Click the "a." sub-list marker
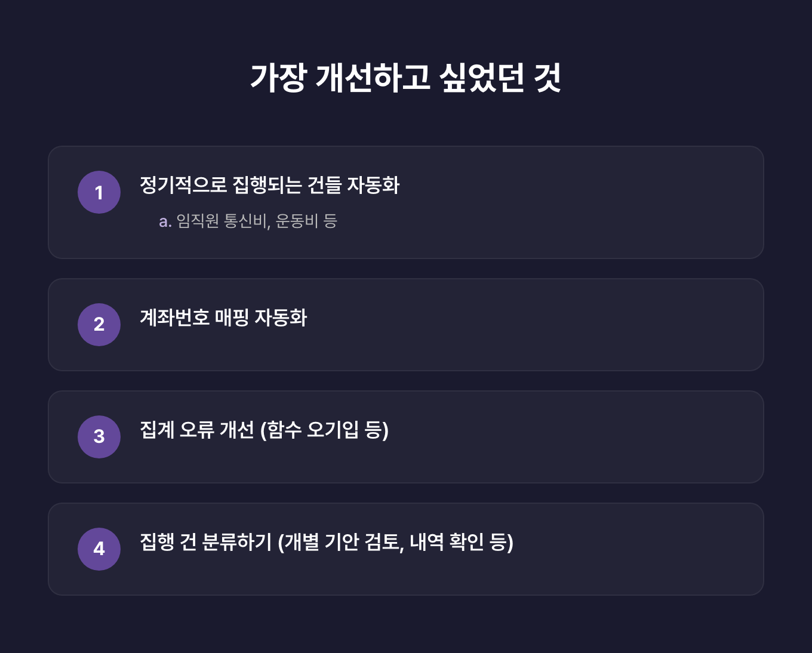Screen dimensions: 812x653 tap(165, 222)
